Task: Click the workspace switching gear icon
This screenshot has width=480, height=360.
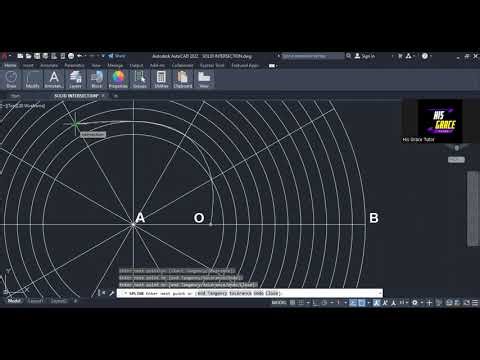Action: [x=415, y=303]
